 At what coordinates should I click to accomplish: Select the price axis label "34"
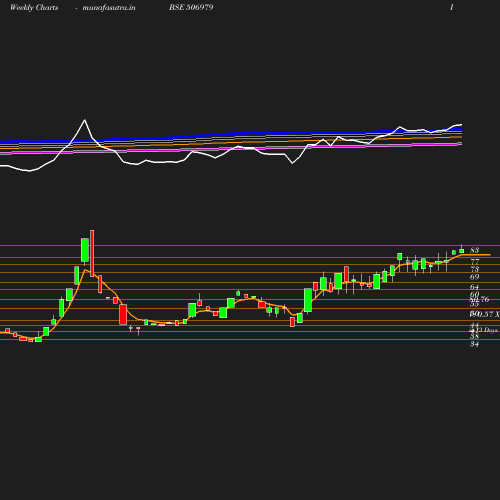pos(475,344)
